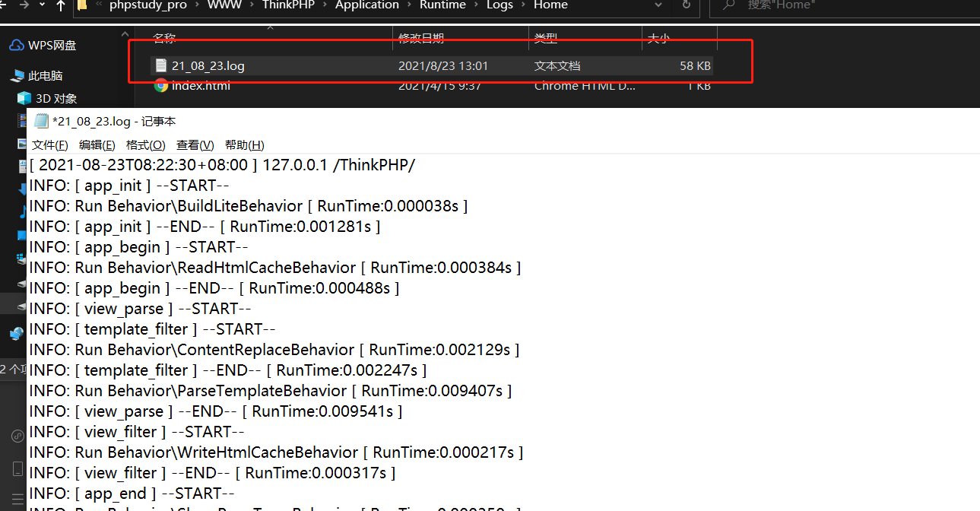This screenshot has width=980, height=511.
Task: Click the ContentReplaceBehavior log line
Action: (274, 350)
